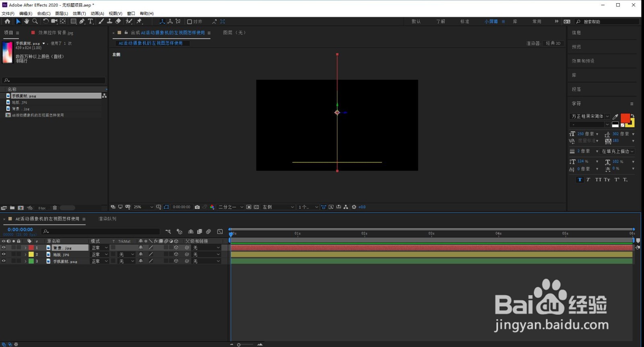Image resolution: width=644 pixels, height=347 pixels.
Task: Select the Pen tool
Action: [82, 21]
